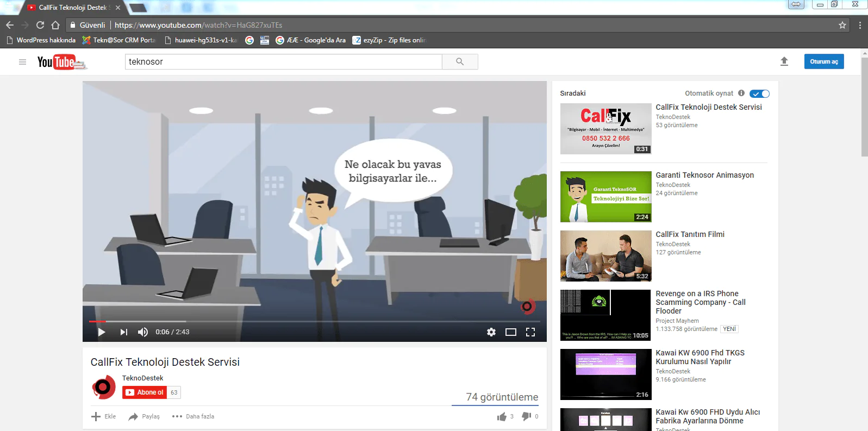Expand the Daha fazla options menu
This screenshot has width=868, height=431.
(x=193, y=416)
